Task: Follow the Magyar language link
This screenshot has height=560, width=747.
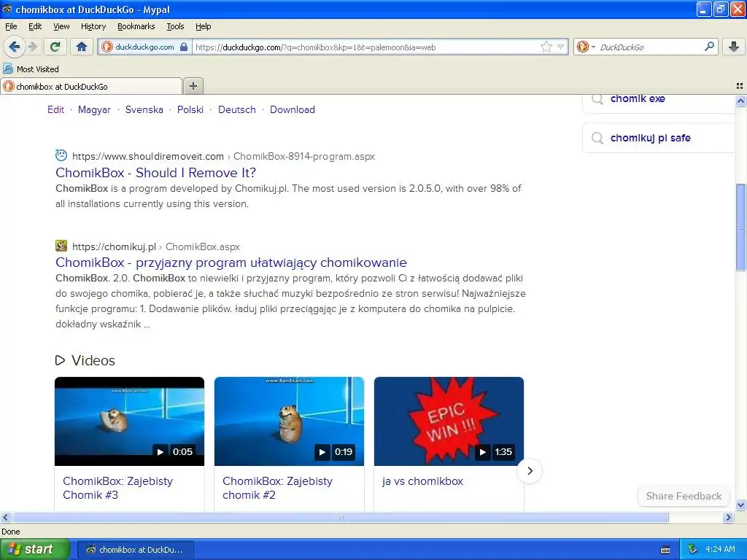Action: coord(94,109)
